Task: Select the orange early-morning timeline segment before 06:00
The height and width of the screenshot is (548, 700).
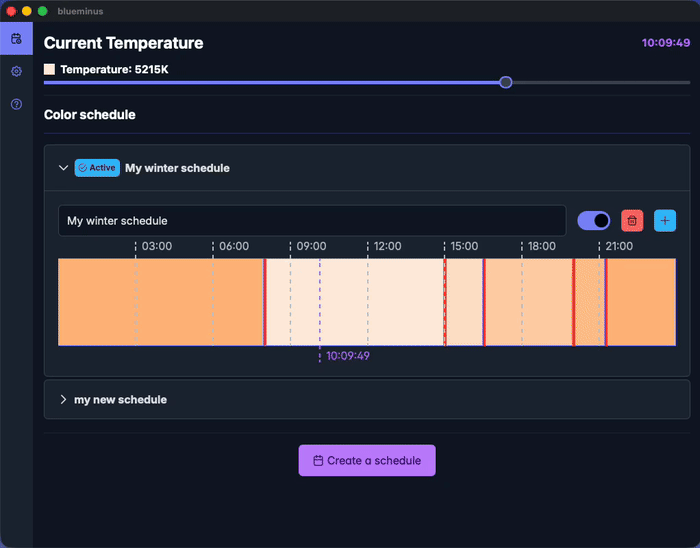Action: coord(161,302)
